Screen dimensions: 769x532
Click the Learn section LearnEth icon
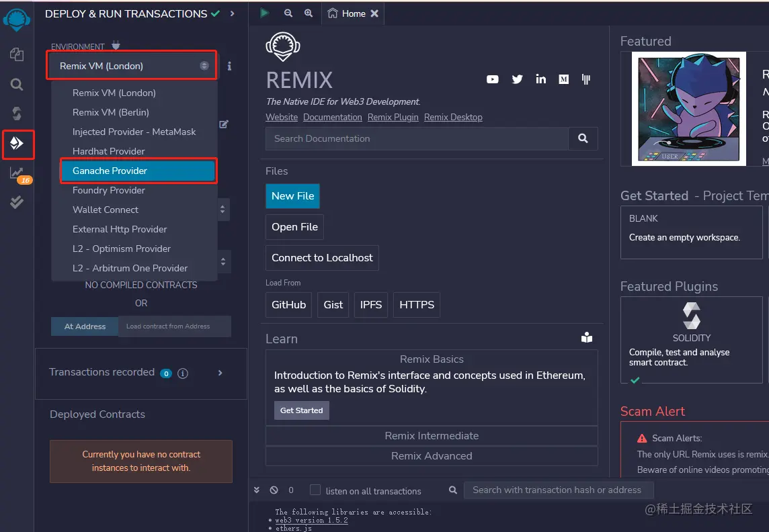(587, 337)
